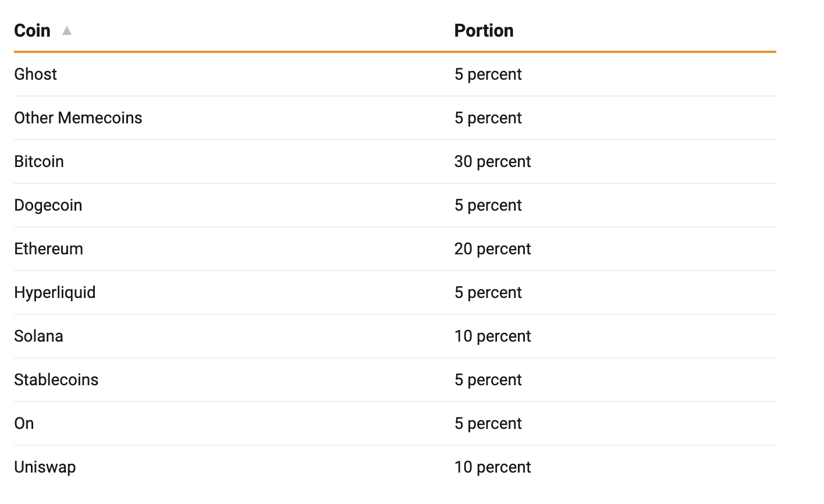Click the Stablecoins entry
Image resolution: width=824 pixels, height=504 pixels.
click(56, 380)
